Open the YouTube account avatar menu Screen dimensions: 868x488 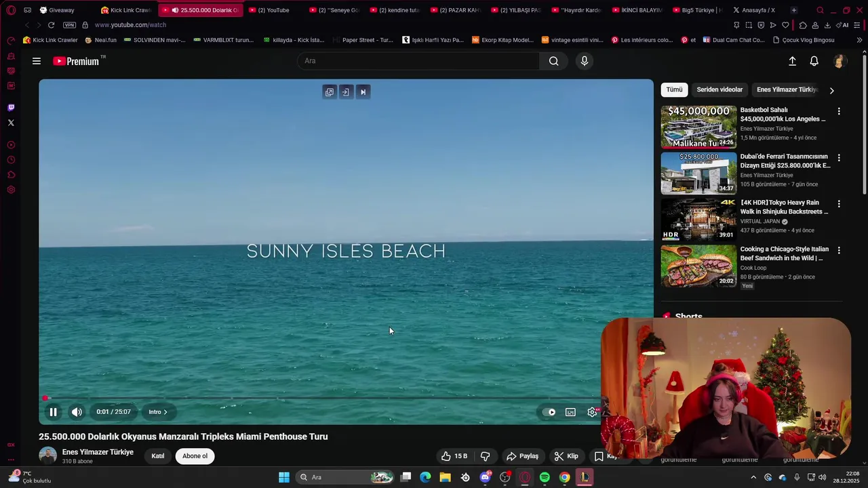click(x=840, y=61)
